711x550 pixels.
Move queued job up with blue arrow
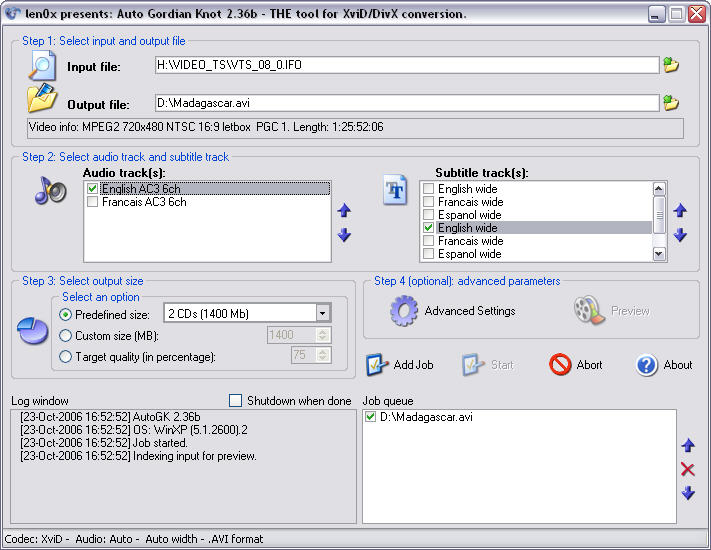click(x=688, y=445)
